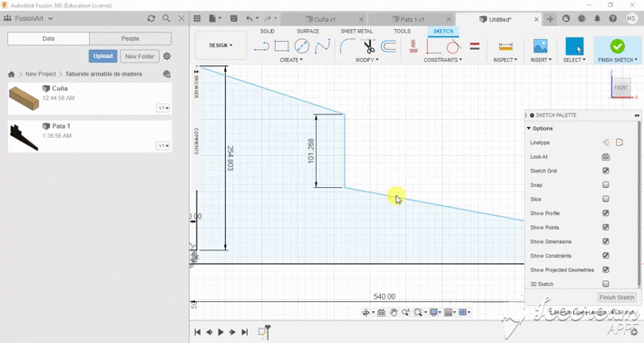Choose the construction linetype icon
The width and height of the screenshot is (644, 343).
[606, 142]
